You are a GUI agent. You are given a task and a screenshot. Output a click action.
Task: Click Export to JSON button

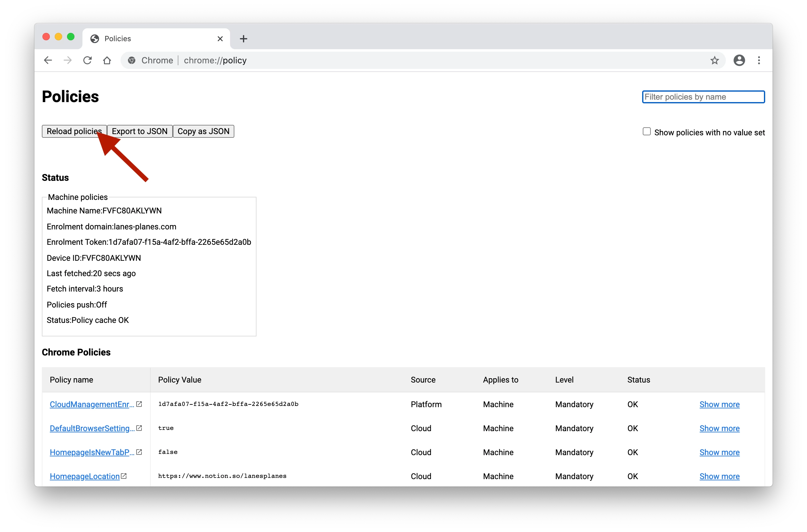click(x=139, y=131)
